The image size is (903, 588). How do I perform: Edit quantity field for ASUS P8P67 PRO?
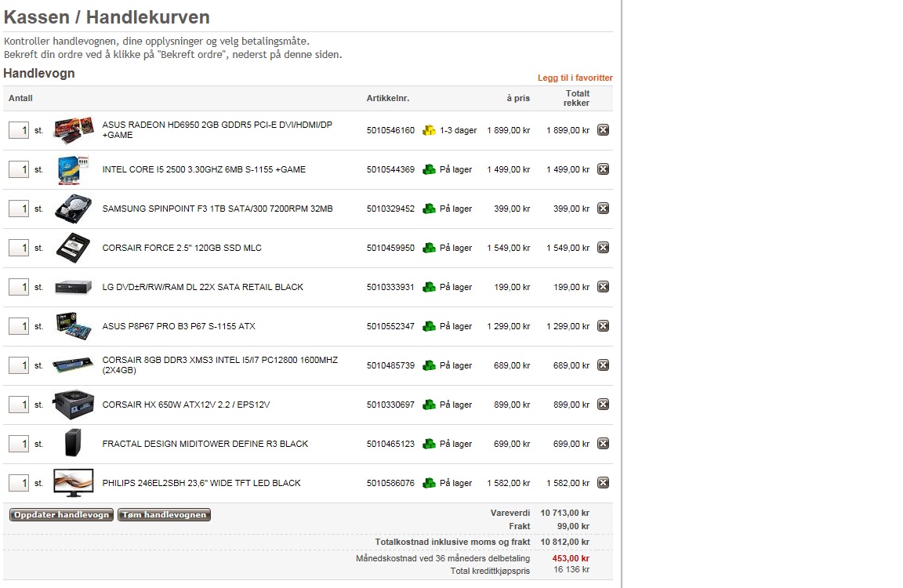click(x=19, y=326)
